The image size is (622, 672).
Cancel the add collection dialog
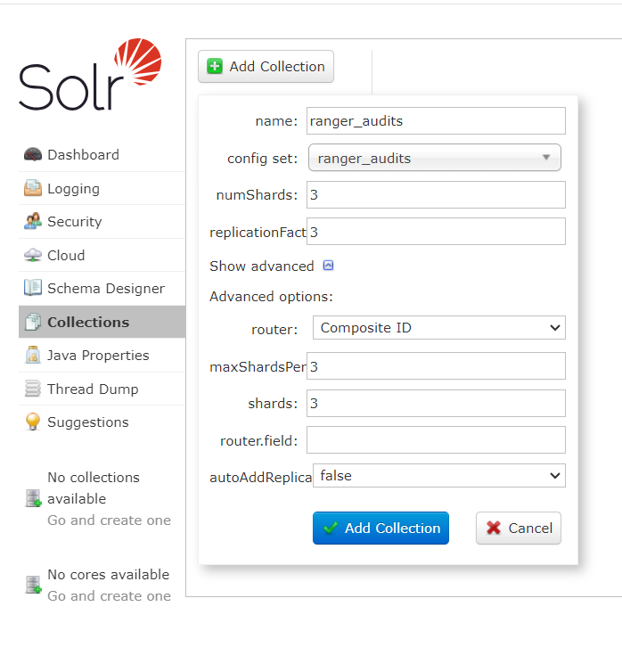click(x=519, y=528)
